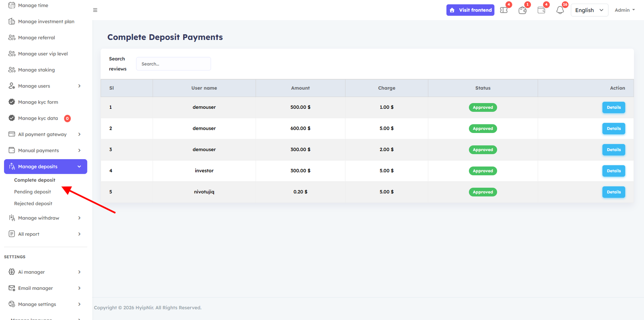The image size is (644, 320).
Task: Click the Manage investment plan icon
Action: [12, 21]
